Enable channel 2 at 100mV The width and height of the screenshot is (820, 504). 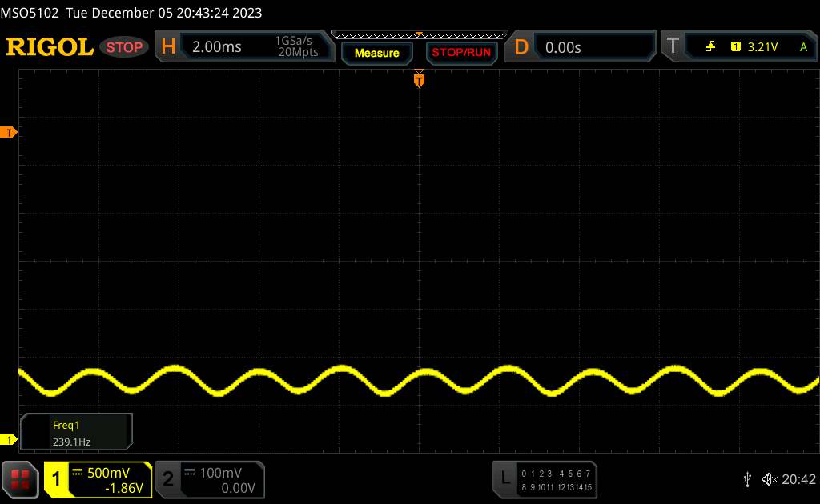tap(169, 479)
